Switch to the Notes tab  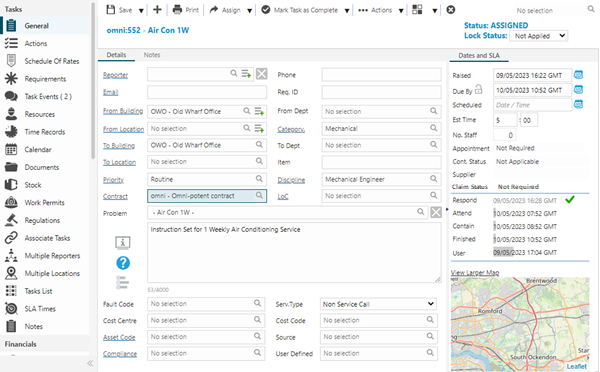pyautogui.click(x=152, y=55)
